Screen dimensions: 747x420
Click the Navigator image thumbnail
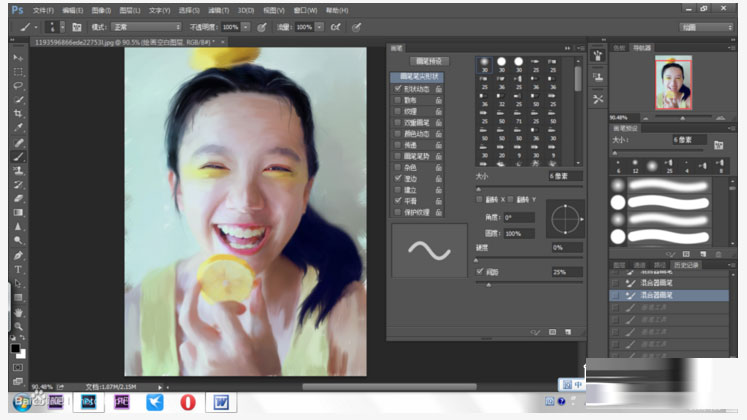pyautogui.click(x=673, y=82)
